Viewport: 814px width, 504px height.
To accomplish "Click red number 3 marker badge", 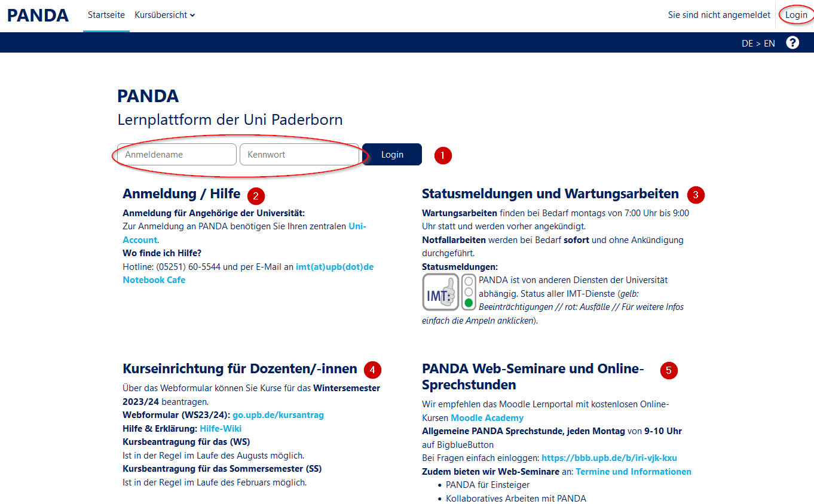I will click(x=696, y=194).
